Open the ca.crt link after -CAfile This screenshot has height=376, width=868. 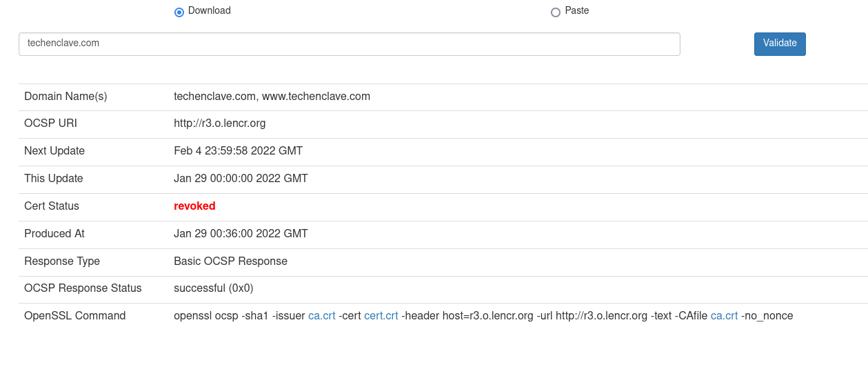point(725,316)
